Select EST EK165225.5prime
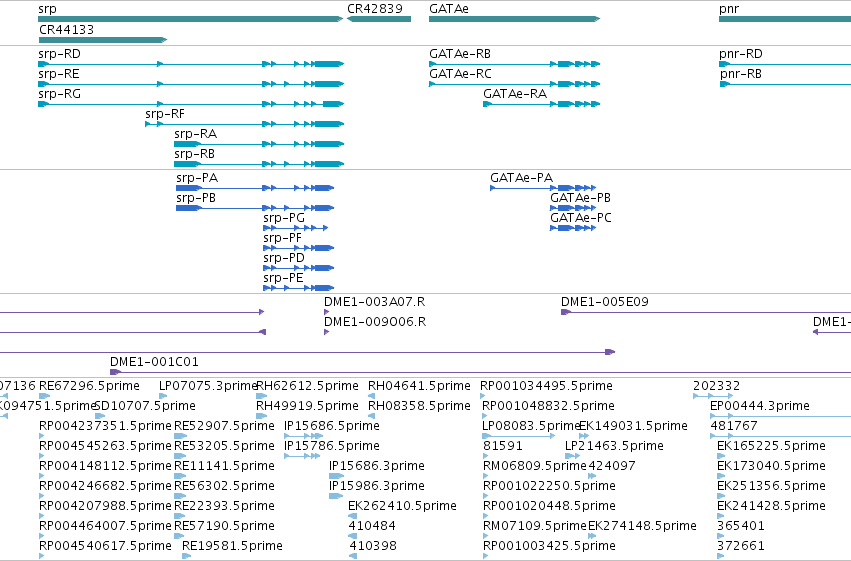Image resolution: width=851 pixels, height=561 pixels. (x=720, y=456)
